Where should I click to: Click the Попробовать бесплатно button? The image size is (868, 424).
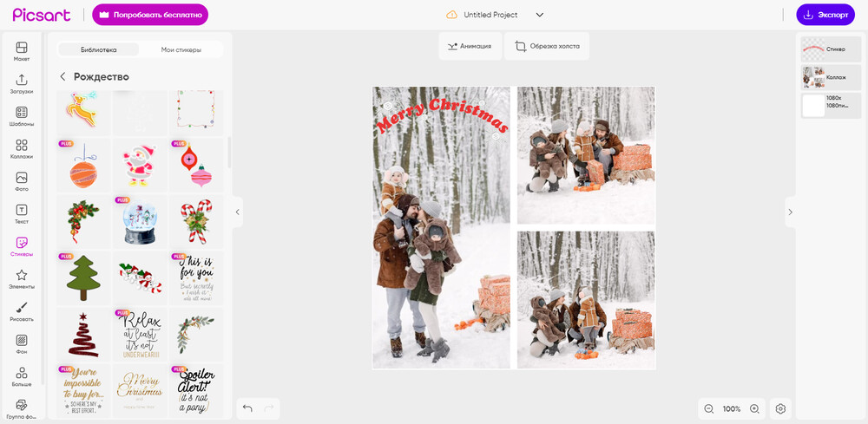tap(150, 15)
